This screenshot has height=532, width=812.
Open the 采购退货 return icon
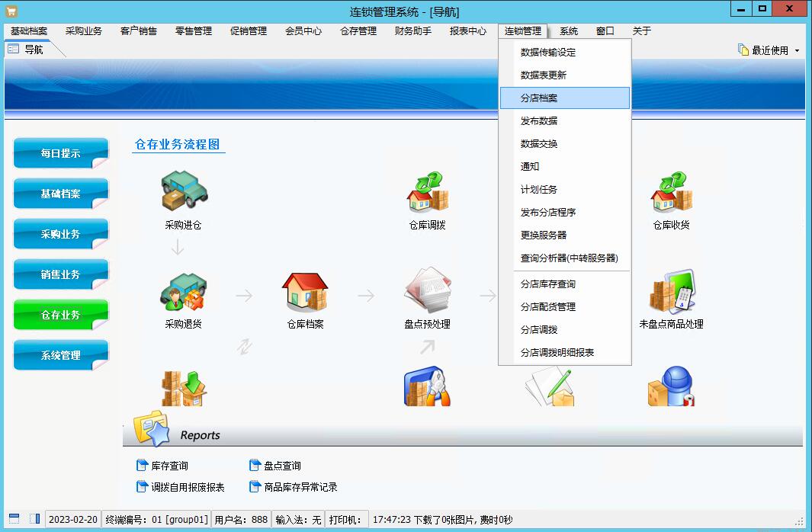coord(184,291)
